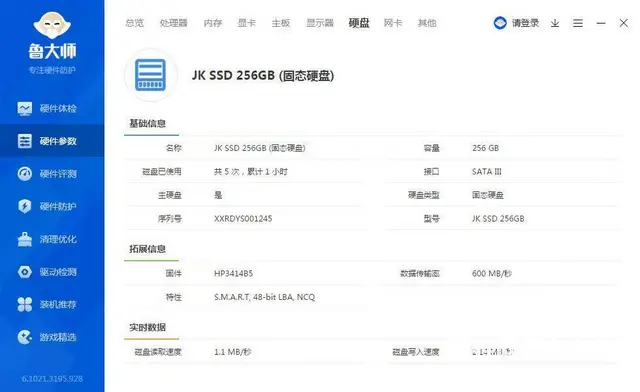Click the 磁盘已使用 label
The height and width of the screenshot is (392, 640).
pos(162,172)
